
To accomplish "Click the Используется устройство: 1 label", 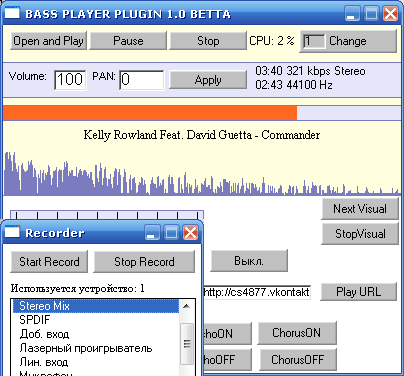I will pyautogui.click(x=77, y=288).
